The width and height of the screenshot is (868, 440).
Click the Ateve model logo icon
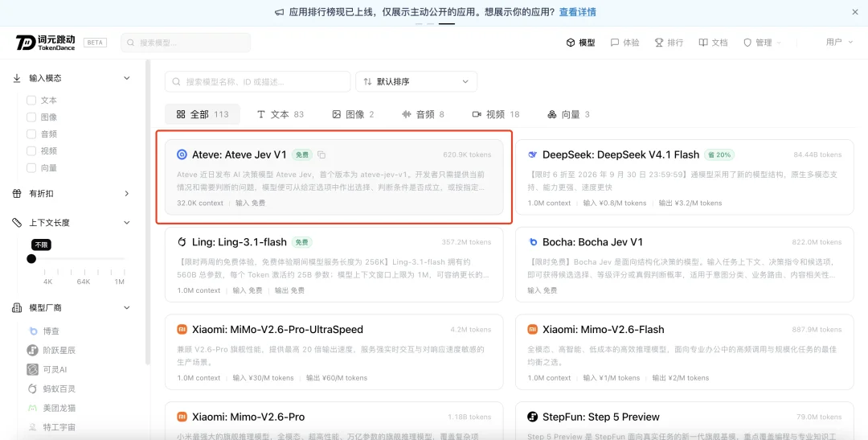[182, 155]
